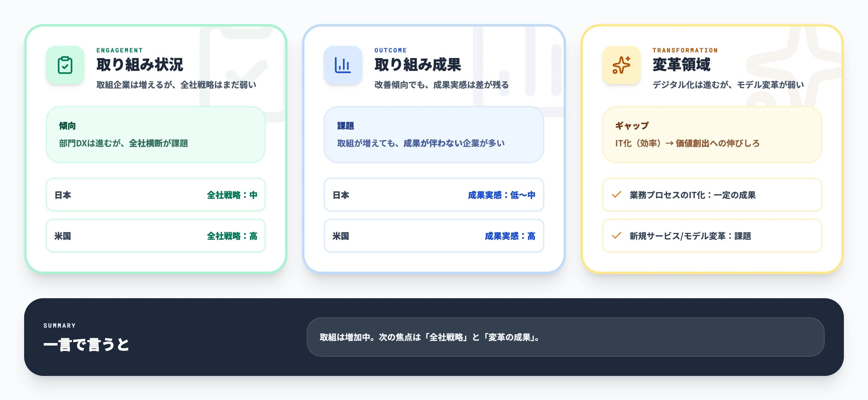Select the clipboard icon in the Engagement card
Viewport: 868px width, 400px height.
pyautogui.click(x=65, y=65)
